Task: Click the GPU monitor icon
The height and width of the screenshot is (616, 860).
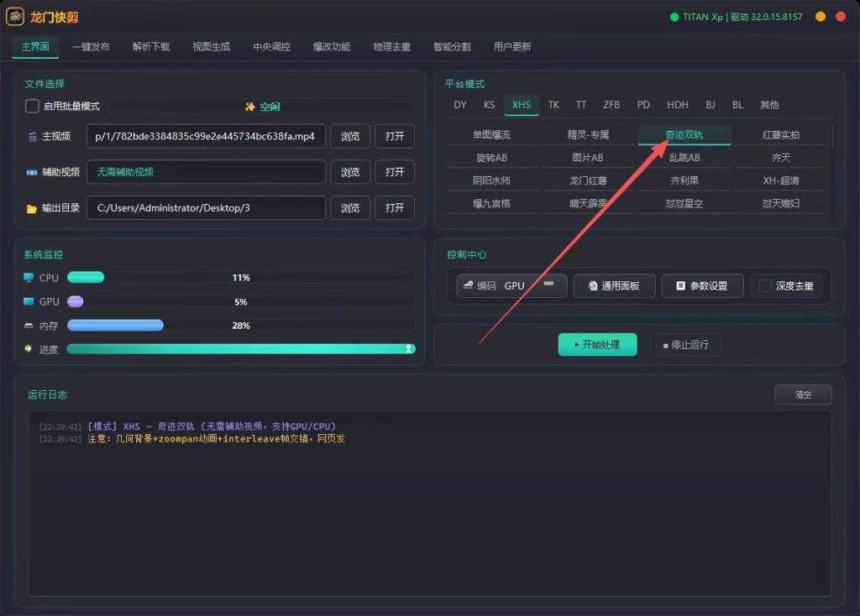Action: click(x=29, y=301)
